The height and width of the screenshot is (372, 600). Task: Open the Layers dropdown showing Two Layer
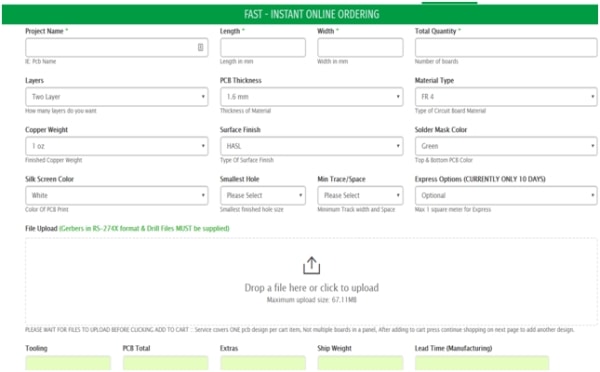point(117,97)
